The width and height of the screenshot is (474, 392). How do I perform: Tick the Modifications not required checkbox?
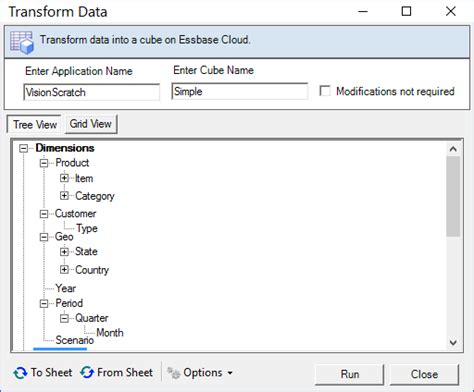point(325,91)
